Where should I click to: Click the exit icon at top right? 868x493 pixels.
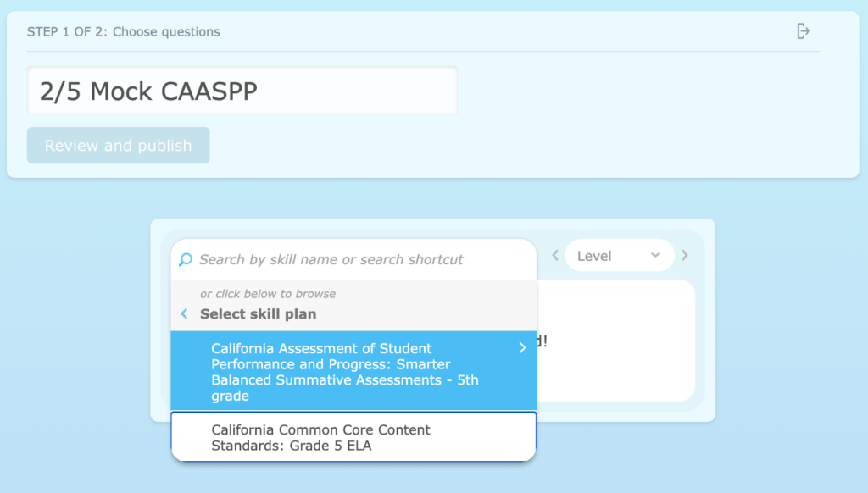point(803,31)
